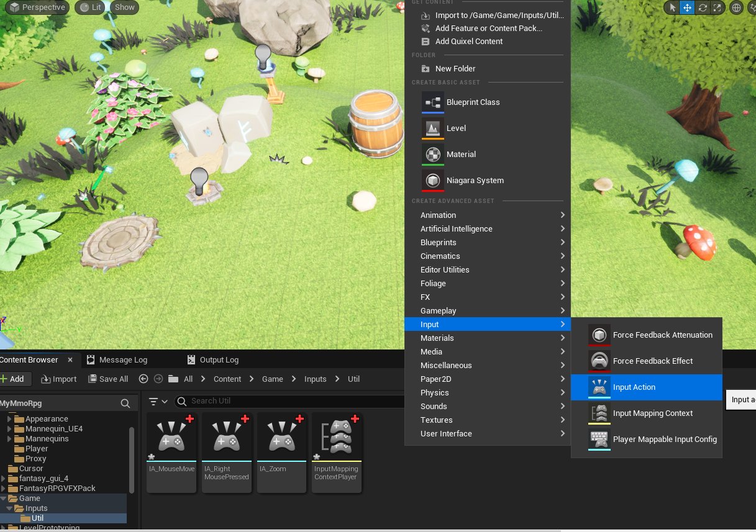The image size is (756, 532).
Task: Click the Inputs breadcrumb path item
Action: click(316, 379)
